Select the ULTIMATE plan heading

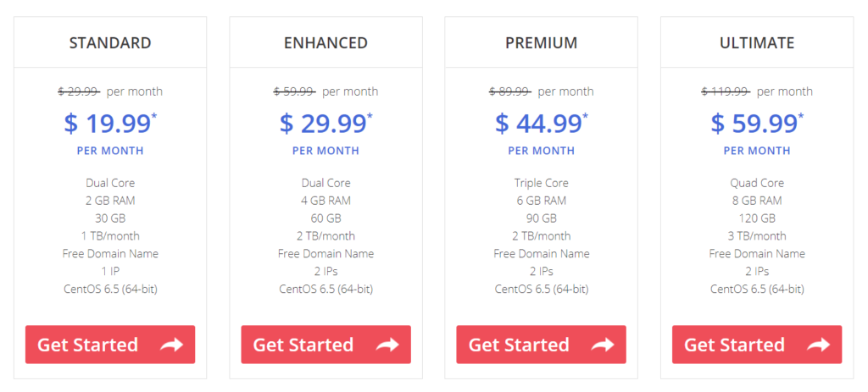(x=757, y=43)
